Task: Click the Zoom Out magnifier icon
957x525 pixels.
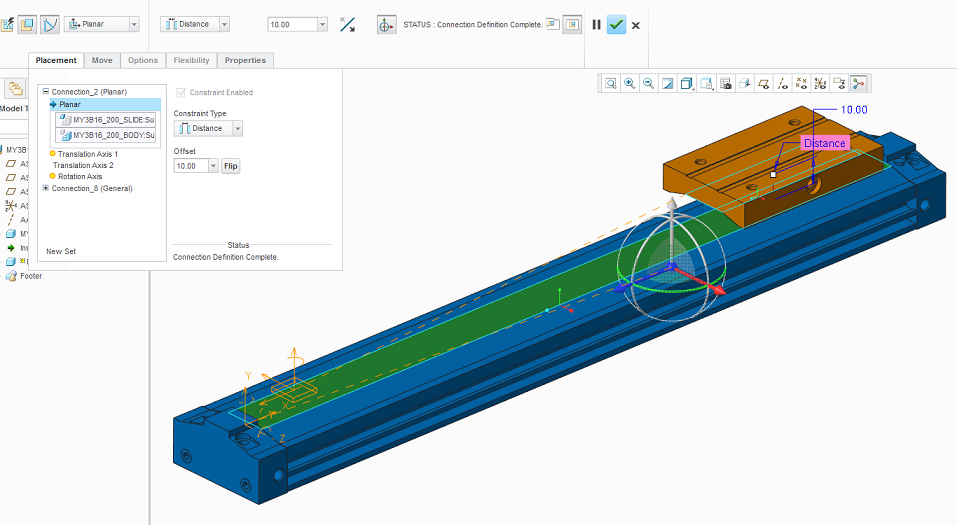Action: pos(648,84)
